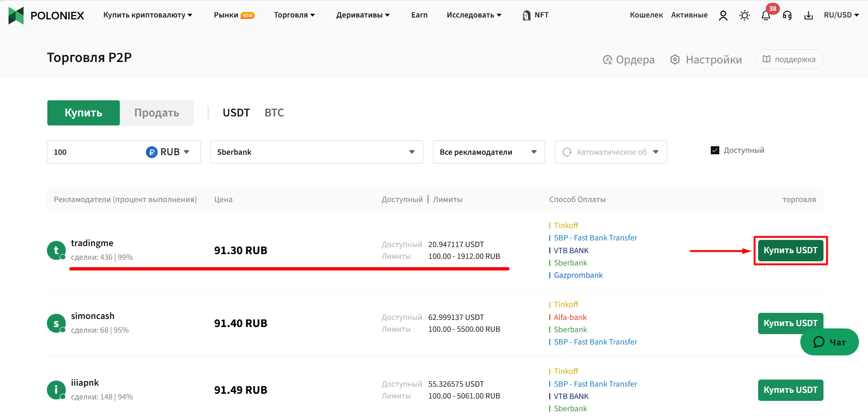Click Gazprombank in tradingme's payment methods
This screenshot has height=416, width=868.
[x=578, y=275]
